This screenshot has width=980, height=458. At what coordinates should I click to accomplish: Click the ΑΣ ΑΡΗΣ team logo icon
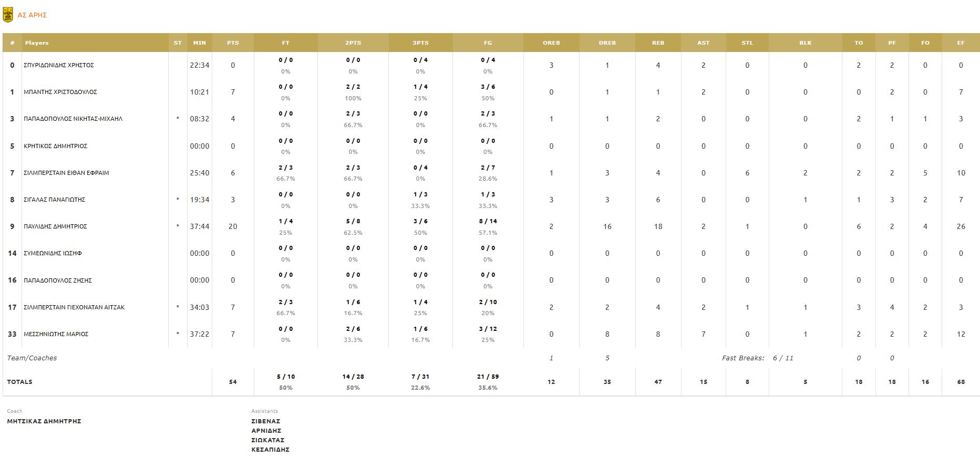click(x=8, y=15)
